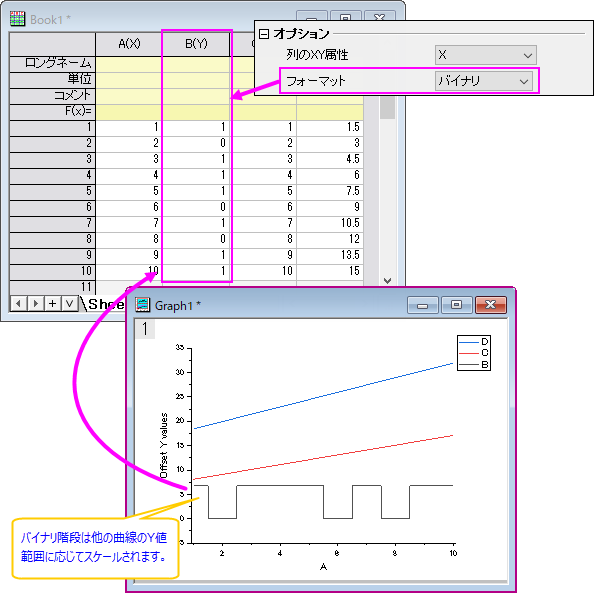Open the 列のXY属性 dropdown
Image resolution: width=594 pixels, height=593 pixels.
point(485,55)
